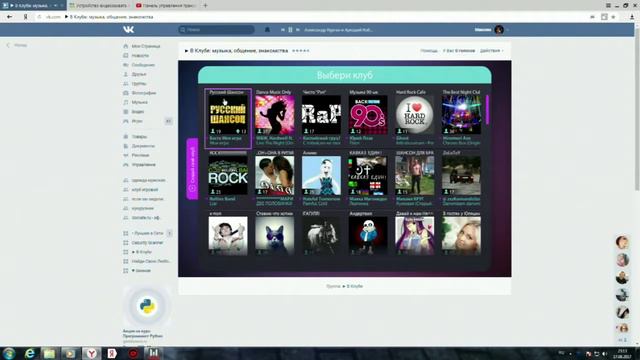
Task: Skip to previous track in header player
Action: [x=282, y=30]
